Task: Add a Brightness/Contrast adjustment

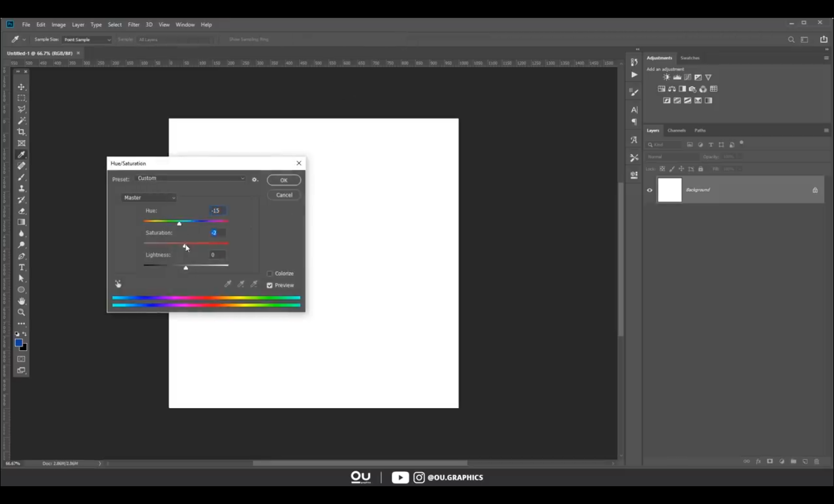Action: click(x=666, y=77)
